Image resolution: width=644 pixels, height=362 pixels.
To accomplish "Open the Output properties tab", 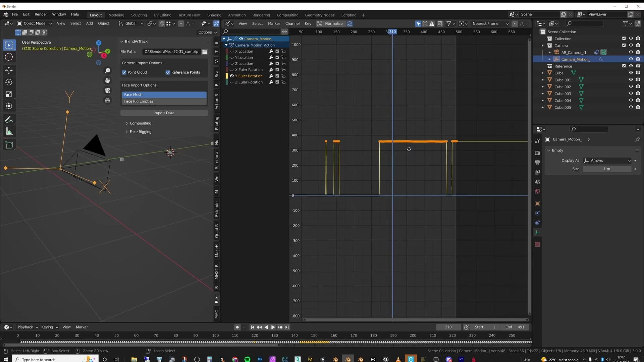I will 537,163.
